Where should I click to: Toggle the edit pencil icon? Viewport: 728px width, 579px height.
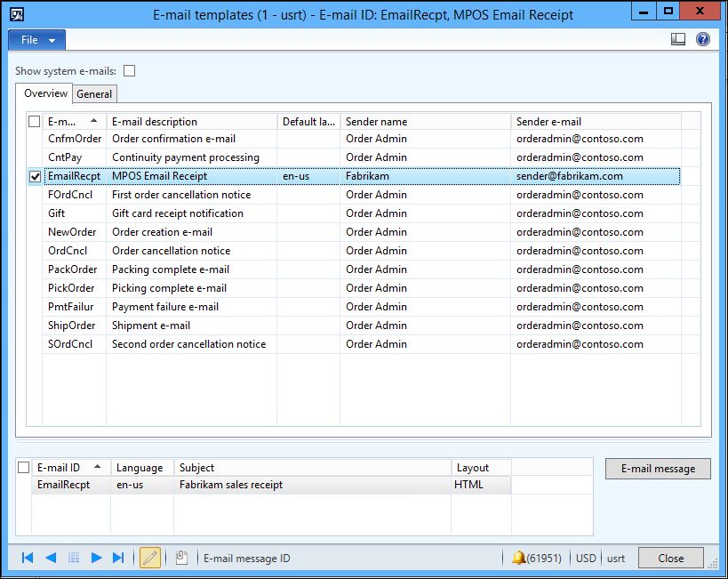pyautogui.click(x=149, y=558)
